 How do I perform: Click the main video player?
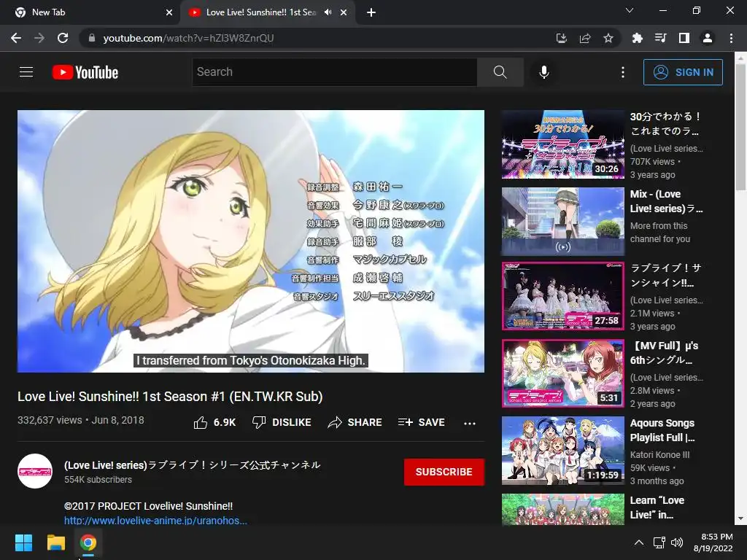click(251, 241)
